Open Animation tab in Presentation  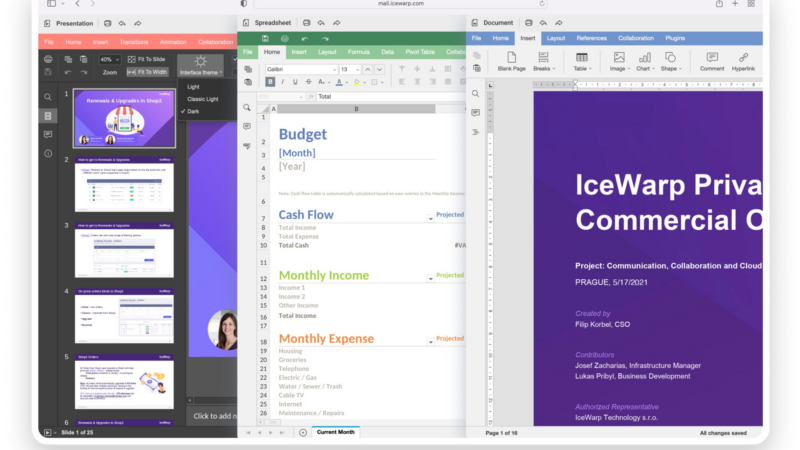pyautogui.click(x=173, y=42)
